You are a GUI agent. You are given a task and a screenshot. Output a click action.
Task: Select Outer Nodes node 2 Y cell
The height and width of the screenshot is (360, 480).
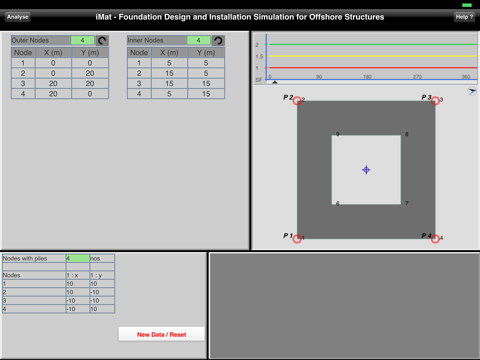coord(90,73)
